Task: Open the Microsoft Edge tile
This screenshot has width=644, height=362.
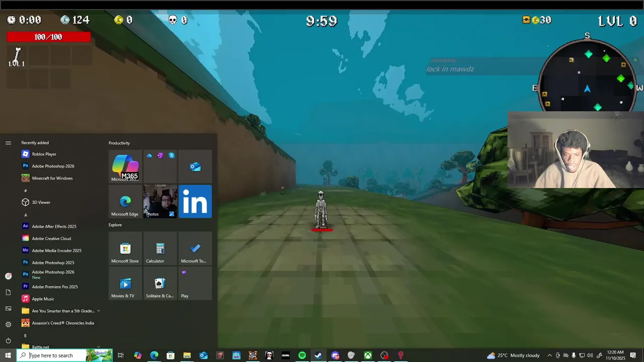Action: coord(125,202)
